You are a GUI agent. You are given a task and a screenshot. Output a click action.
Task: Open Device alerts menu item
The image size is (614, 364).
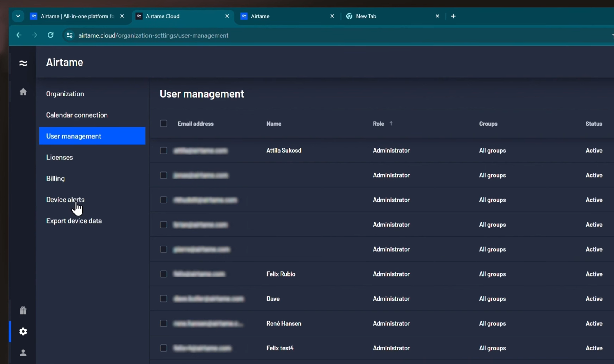click(x=92, y=200)
